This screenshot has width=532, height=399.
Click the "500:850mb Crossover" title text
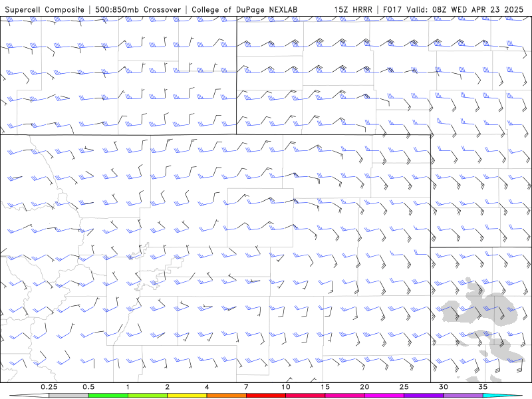(138, 9)
